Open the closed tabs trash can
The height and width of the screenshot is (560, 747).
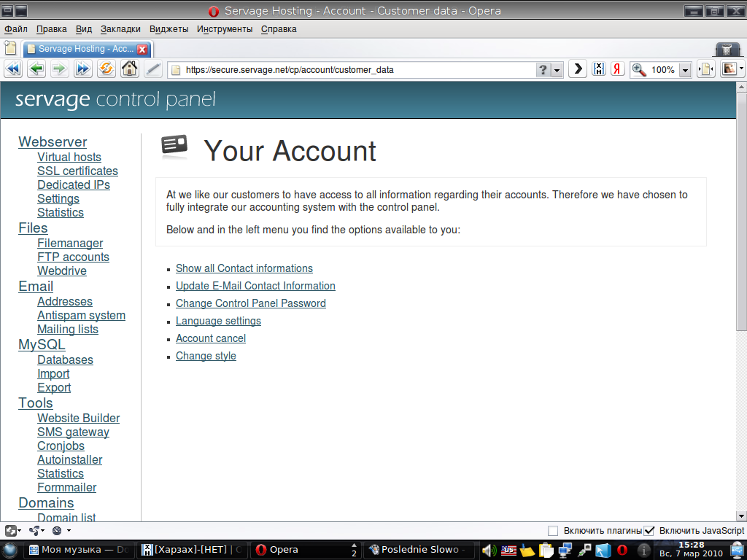[727, 49]
